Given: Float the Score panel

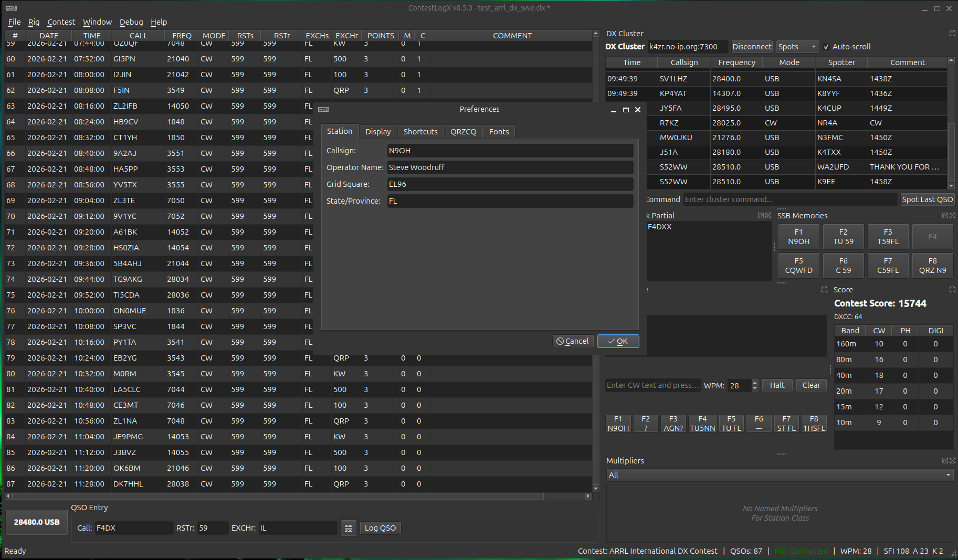Looking at the screenshot, I should tap(953, 289).
